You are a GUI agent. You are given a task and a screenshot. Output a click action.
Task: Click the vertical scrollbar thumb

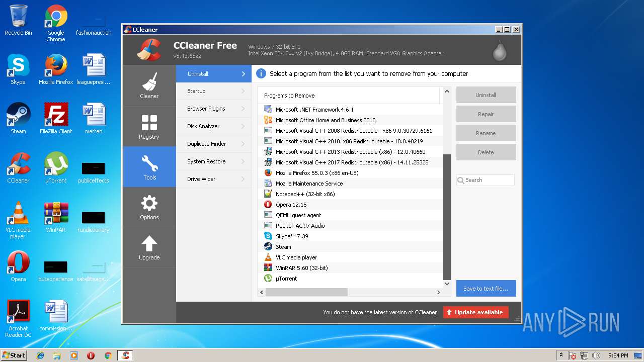(x=446, y=217)
